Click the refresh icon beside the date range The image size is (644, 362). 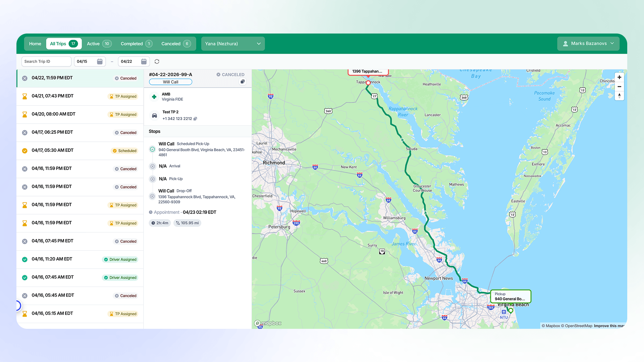[157, 62]
